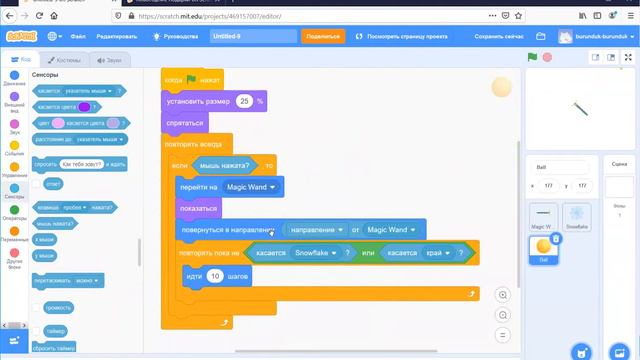Select the Snowflake sprite thumbnail
640x360 pixels.
(x=577, y=217)
